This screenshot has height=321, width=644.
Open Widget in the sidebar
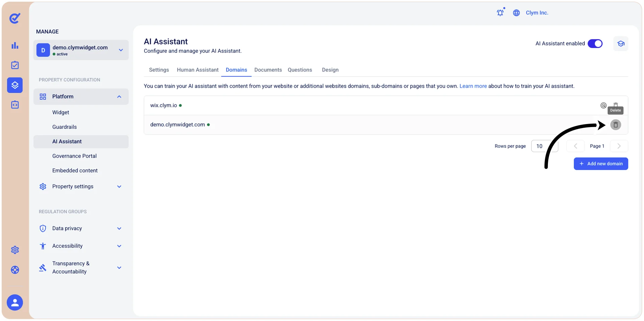61,113
